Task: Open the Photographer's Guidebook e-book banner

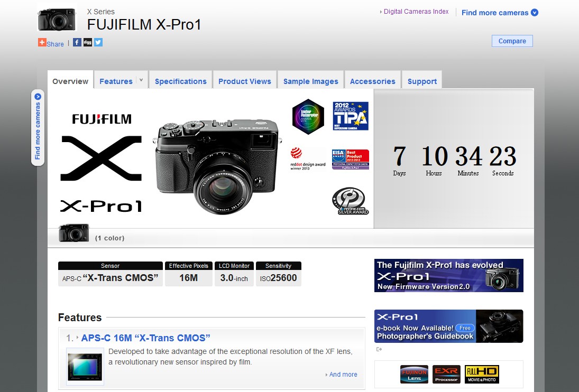Action: (x=448, y=326)
